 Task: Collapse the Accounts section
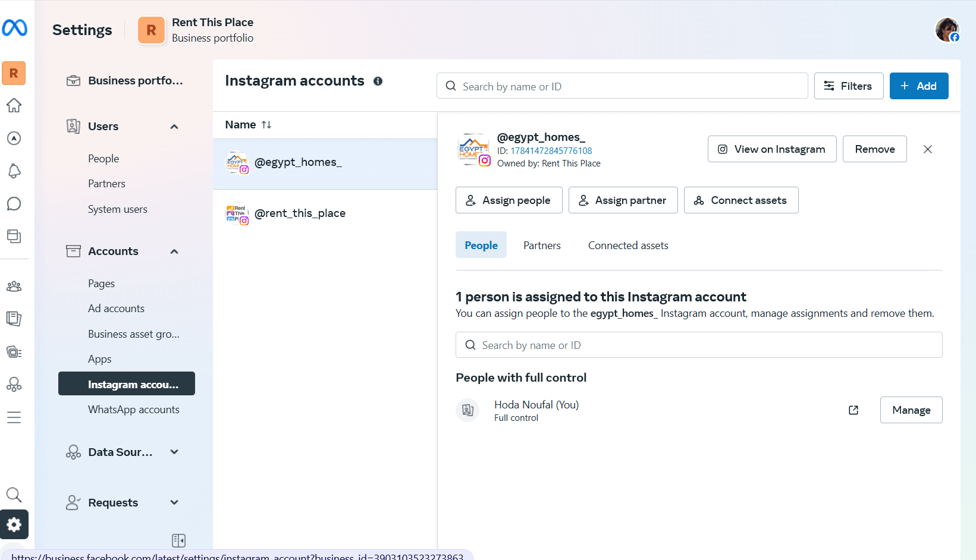174,251
